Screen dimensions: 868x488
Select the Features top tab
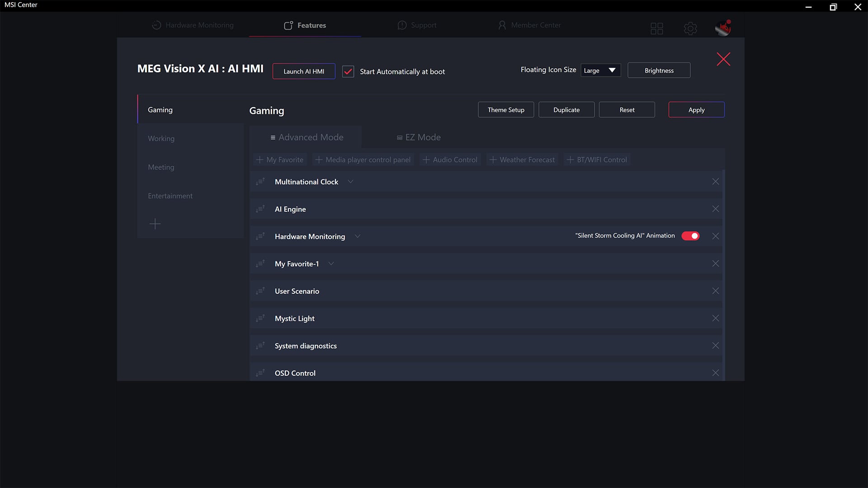(x=305, y=25)
